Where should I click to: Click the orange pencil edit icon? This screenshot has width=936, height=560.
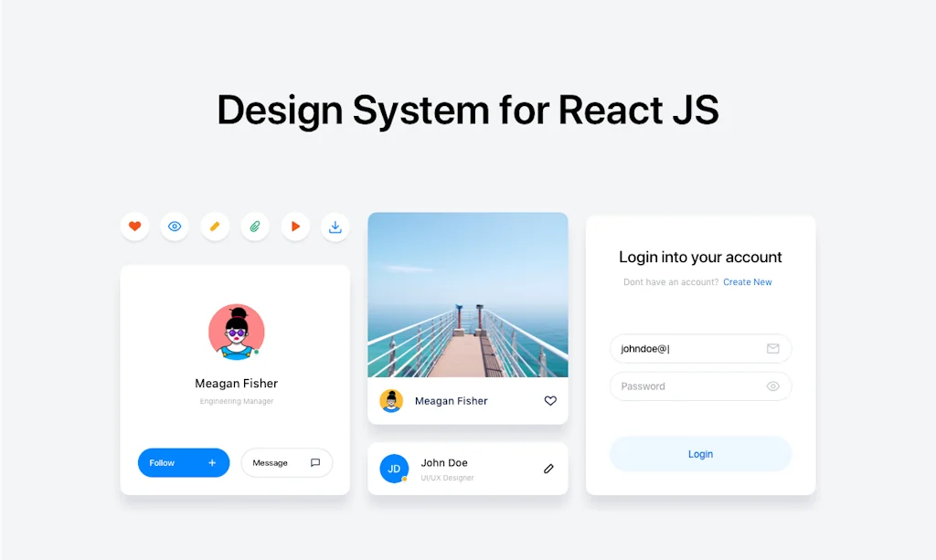pyautogui.click(x=215, y=226)
